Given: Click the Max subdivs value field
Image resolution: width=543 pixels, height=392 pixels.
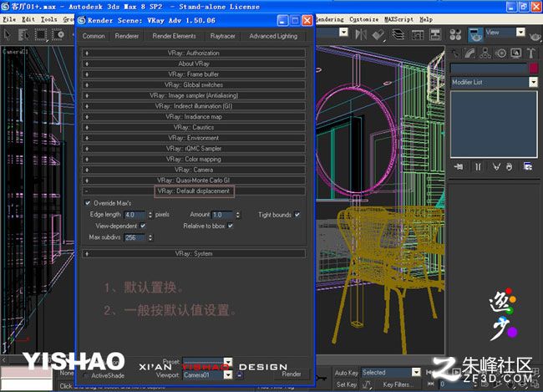Looking at the screenshot, I should tap(135, 237).
